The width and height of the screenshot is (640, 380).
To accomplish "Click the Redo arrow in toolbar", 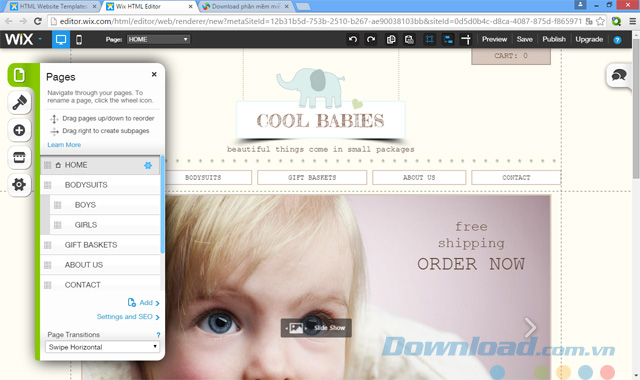I will 371,39.
